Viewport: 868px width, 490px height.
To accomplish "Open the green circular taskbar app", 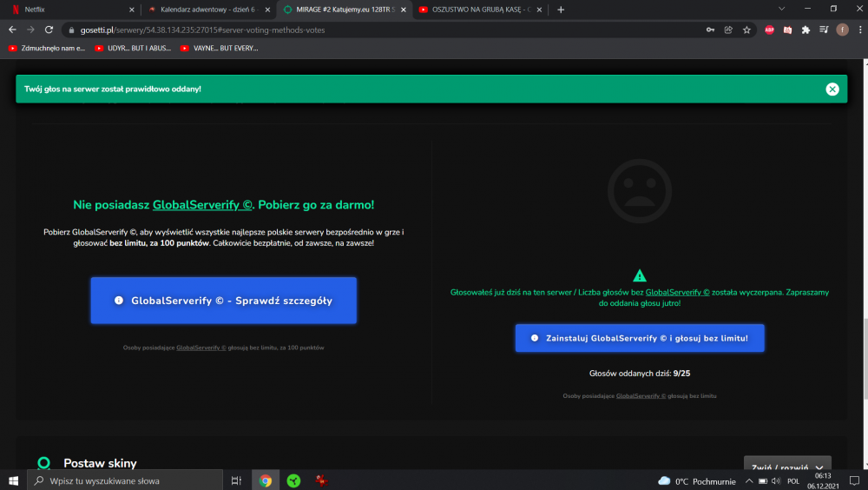I will point(293,480).
